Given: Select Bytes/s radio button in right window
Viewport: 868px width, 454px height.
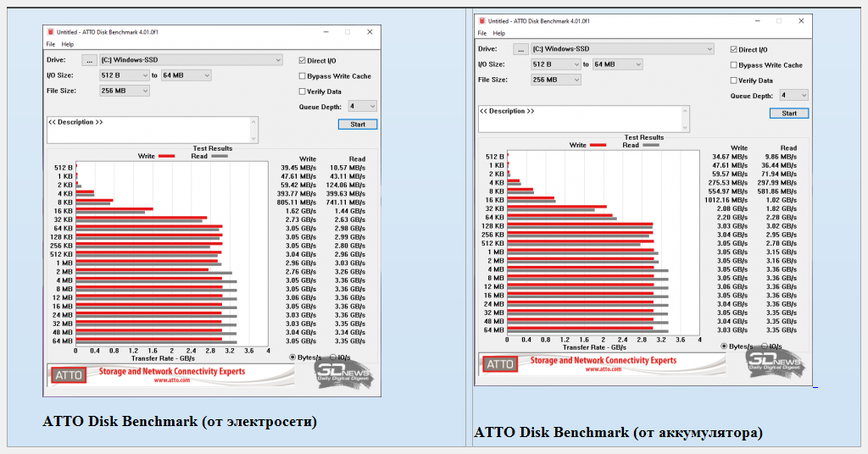Looking at the screenshot, I should tap(724, 346).
